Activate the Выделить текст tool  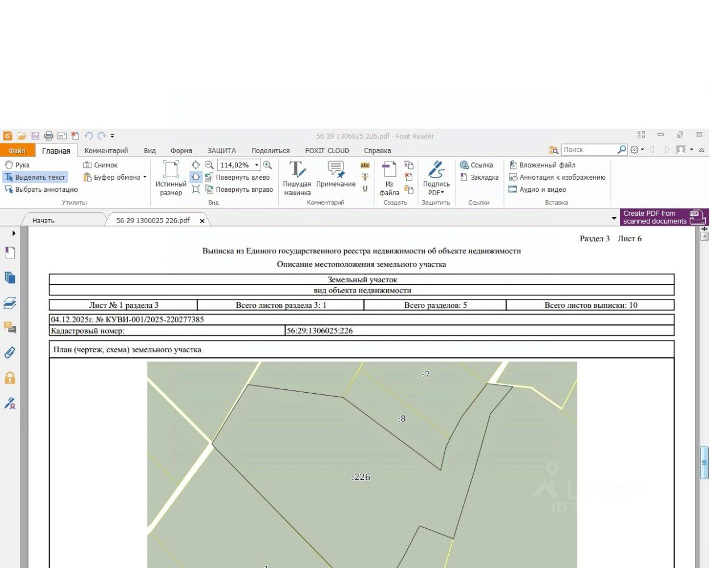tap(35, 178)
